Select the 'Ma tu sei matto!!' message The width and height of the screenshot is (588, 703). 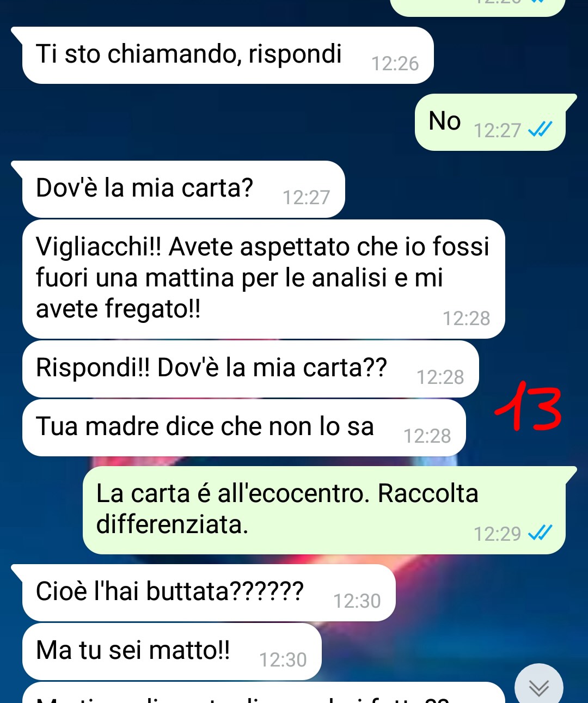(x=172, y=651)
